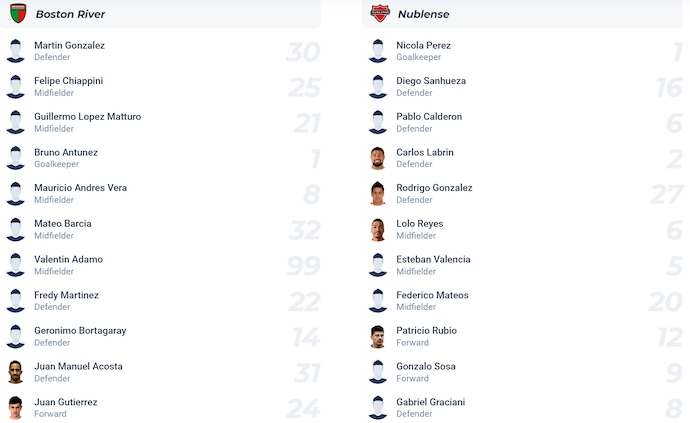690x423 pixels.
Task: Open Juan Gutierrez's player photo
Action: [15, 408]
